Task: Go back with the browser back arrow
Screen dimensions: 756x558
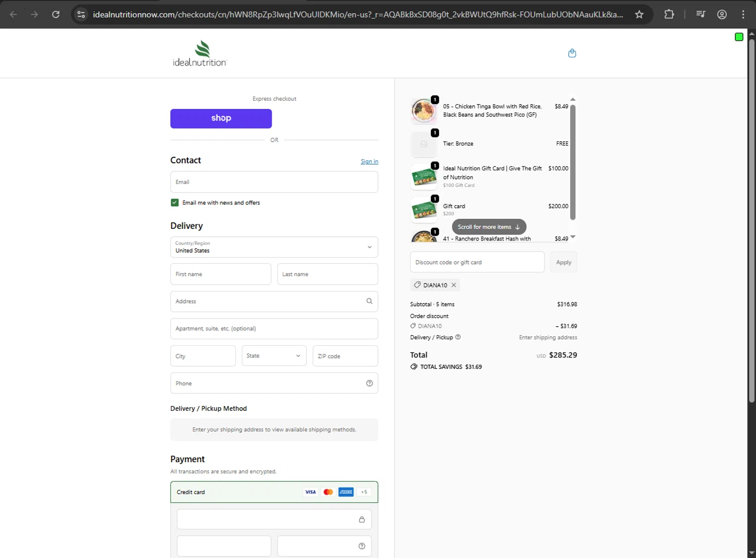Action: (x=14, y=14)
